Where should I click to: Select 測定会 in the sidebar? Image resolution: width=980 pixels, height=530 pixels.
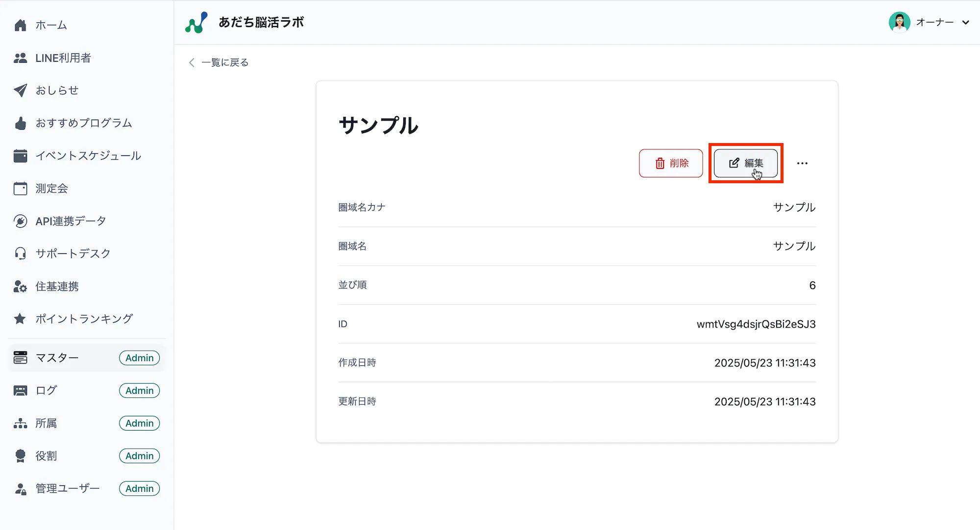[x=51, y=189]
